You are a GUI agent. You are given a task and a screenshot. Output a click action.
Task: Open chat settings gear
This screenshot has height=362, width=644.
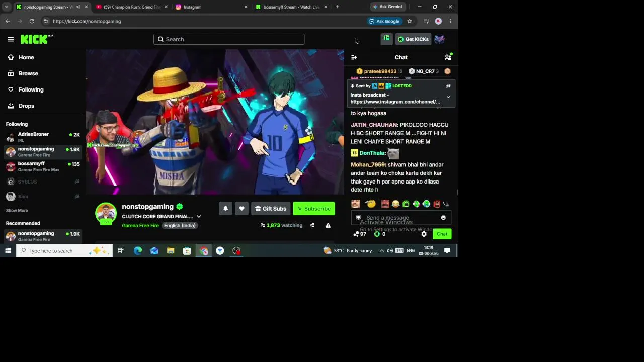(424, 234)
